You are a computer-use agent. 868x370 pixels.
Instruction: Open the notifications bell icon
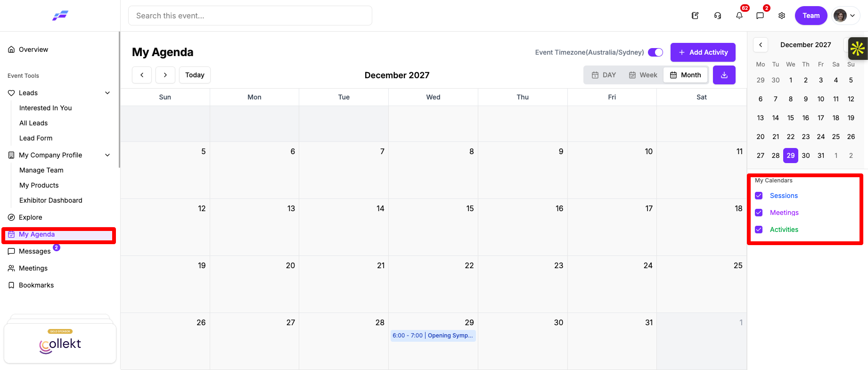739,16
